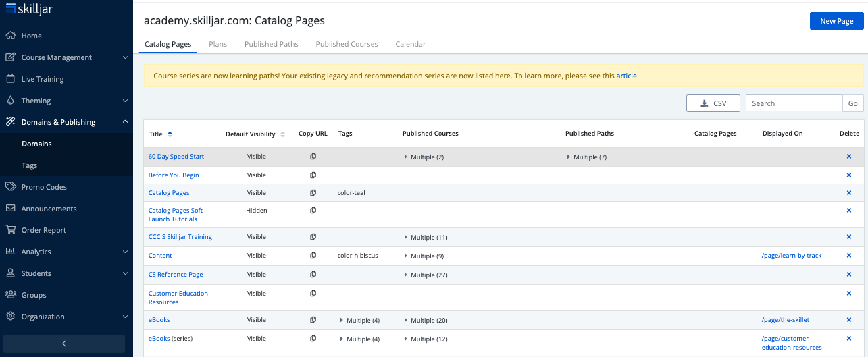Delete the 60 Day Speed Start page
This screenshot has width=868, height=357.
tap(849, 157)
